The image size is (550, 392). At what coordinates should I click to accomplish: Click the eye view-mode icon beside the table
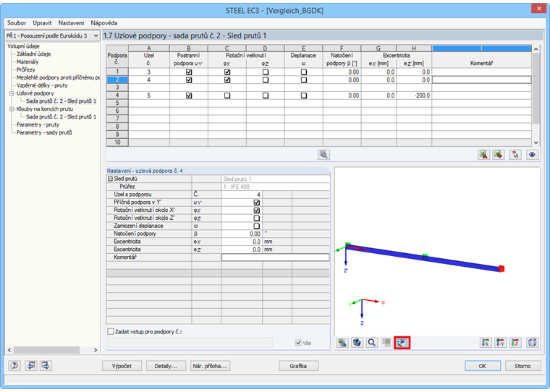pos(532,155)
